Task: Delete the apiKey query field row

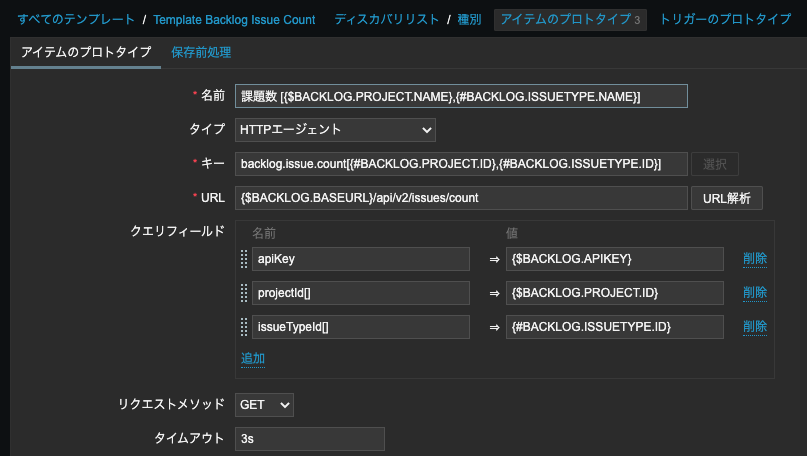Action: pos(755,258)
